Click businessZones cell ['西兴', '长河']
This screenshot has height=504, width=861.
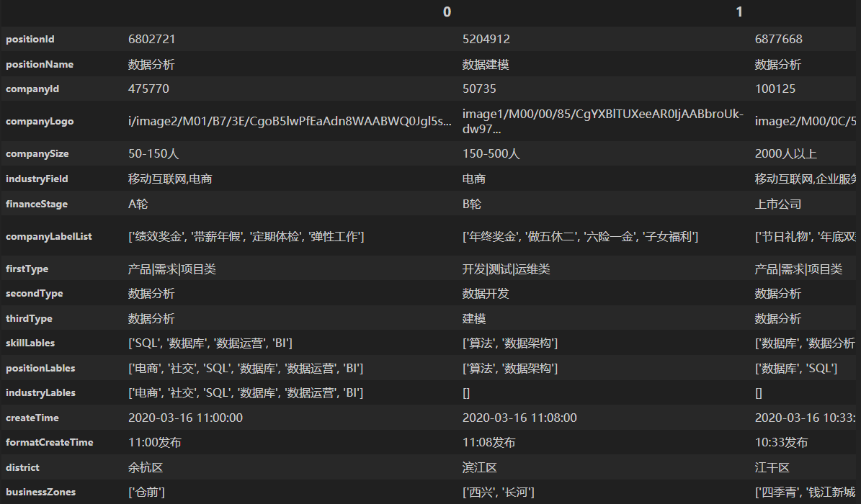(498, 492)
